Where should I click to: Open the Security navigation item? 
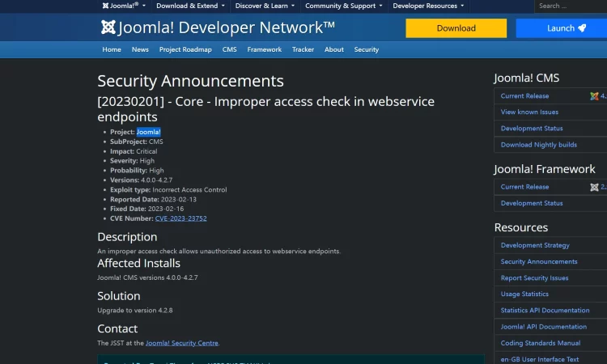tap(366, 49)
